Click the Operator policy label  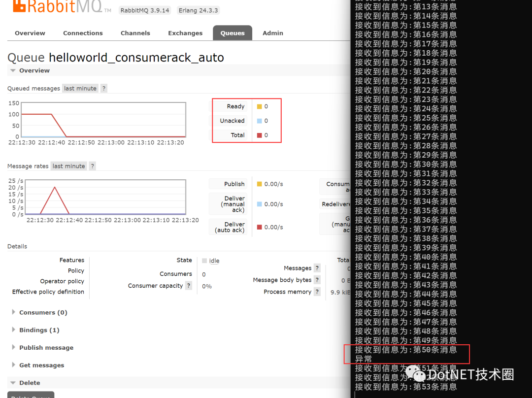click(62, 281)
